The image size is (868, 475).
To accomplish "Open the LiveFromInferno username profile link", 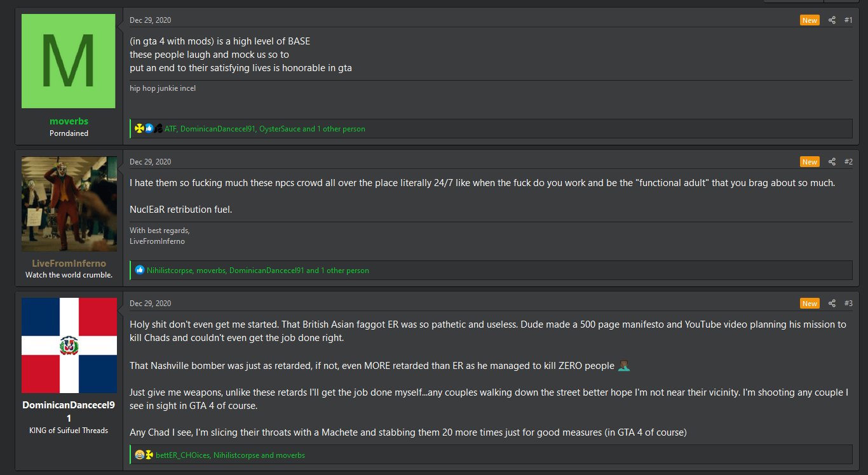I will tap(69, 264).
